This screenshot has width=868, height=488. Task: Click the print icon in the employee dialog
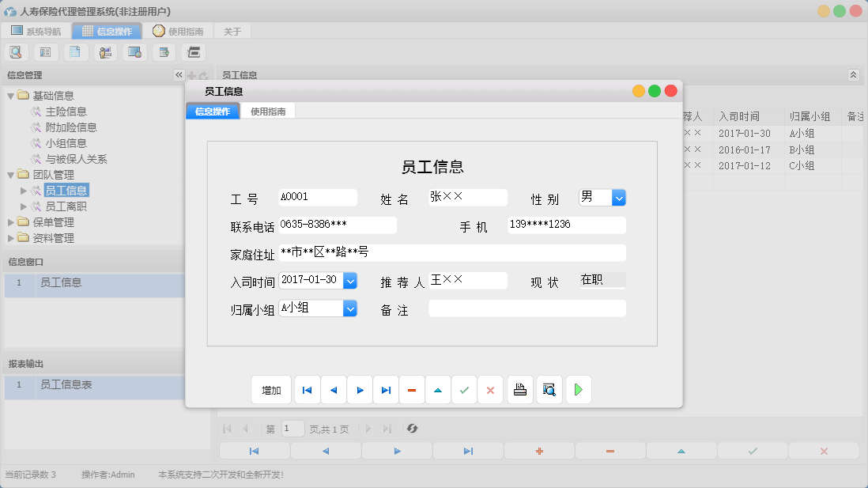[519, 389]
